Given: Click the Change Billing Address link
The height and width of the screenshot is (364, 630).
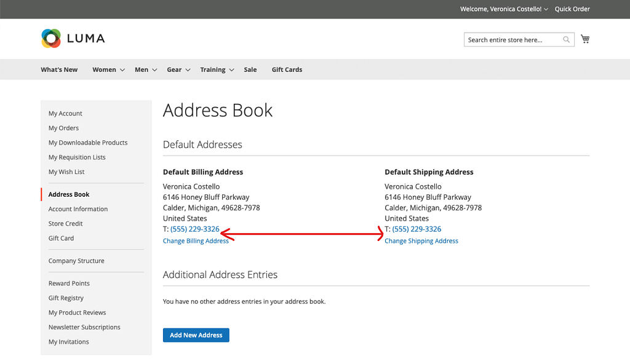Looking at the screenshot, I should coord(196,241).
